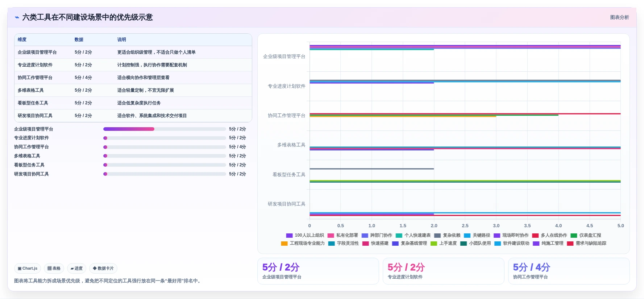This screenshot has height=299, width=644.
Task: Toggle the 字段灵活性 legend item
Action: pos(343,244)
